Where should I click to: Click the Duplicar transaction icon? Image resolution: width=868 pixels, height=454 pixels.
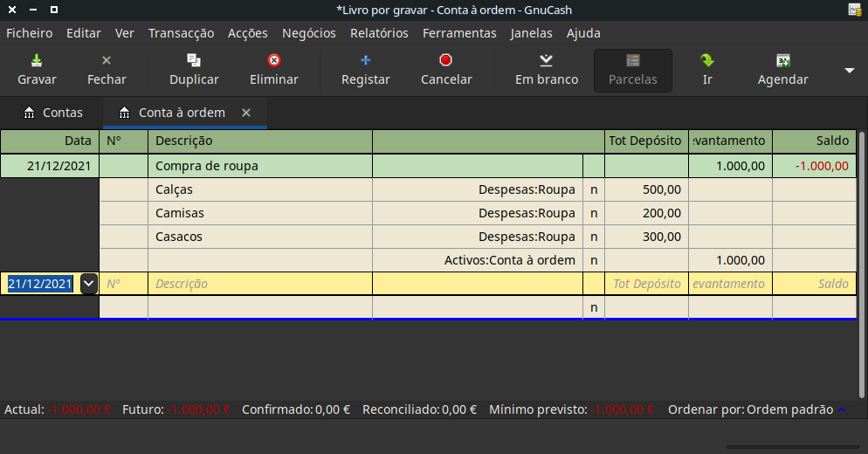[194, 60]
